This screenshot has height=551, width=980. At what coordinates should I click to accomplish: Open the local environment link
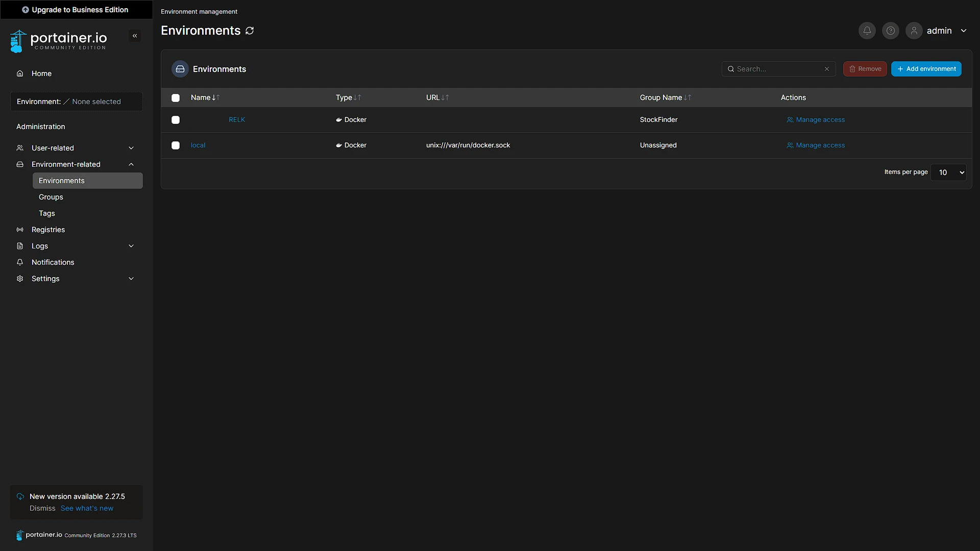(198, 145)
